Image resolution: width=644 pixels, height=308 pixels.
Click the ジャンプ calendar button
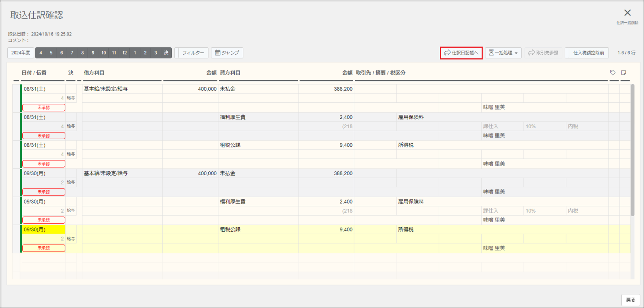point(227,53)
